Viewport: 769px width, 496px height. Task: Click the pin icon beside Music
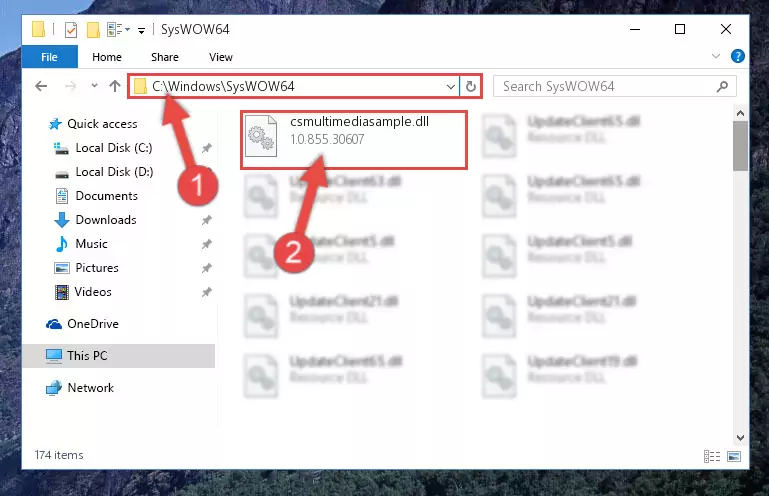pos(206,244)
